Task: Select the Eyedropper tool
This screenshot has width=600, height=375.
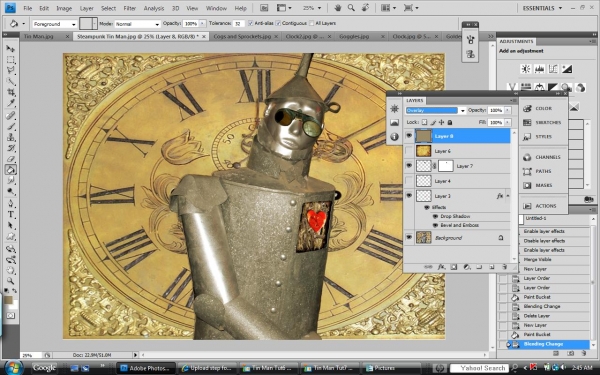Action: point(10,103)
